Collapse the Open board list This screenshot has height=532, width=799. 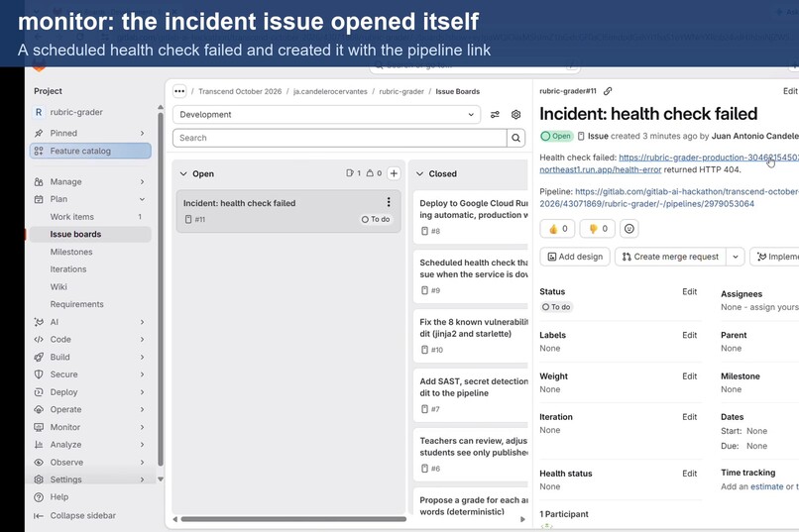[x=183, y=173]
